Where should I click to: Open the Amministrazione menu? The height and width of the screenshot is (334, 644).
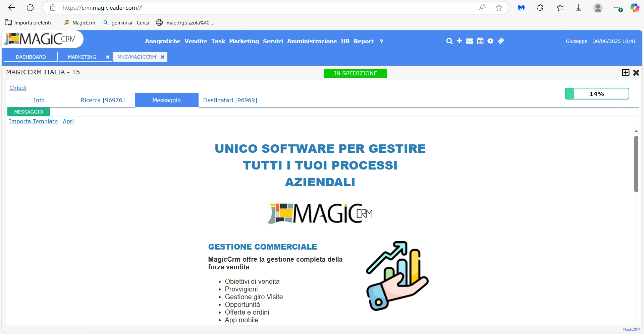click(312, 41)
